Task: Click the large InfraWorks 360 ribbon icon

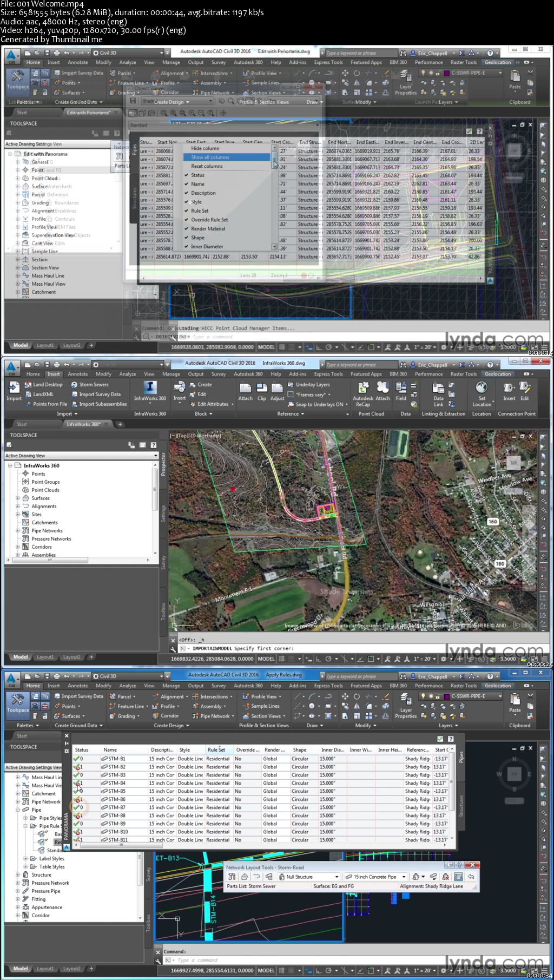Action: 150,387
